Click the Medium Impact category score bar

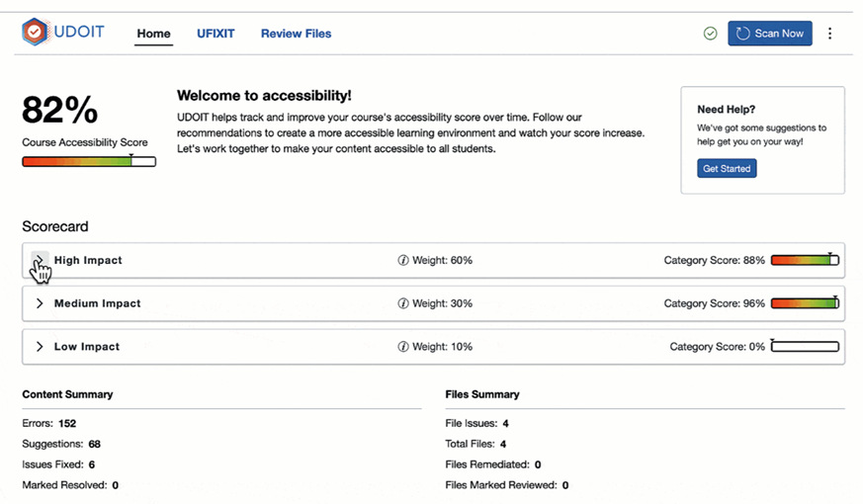point(806,303)
